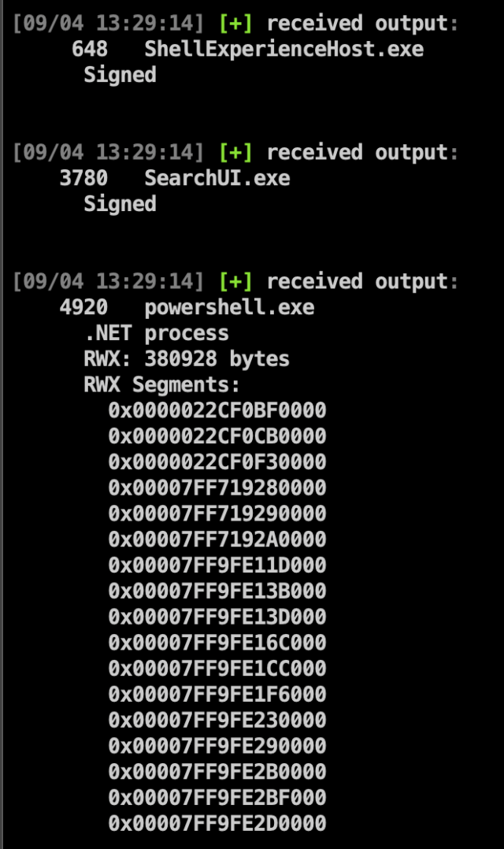Screen dimensions: 504x849
Task: Click the "RWX Segments:" heading
Action: (161, 385)
